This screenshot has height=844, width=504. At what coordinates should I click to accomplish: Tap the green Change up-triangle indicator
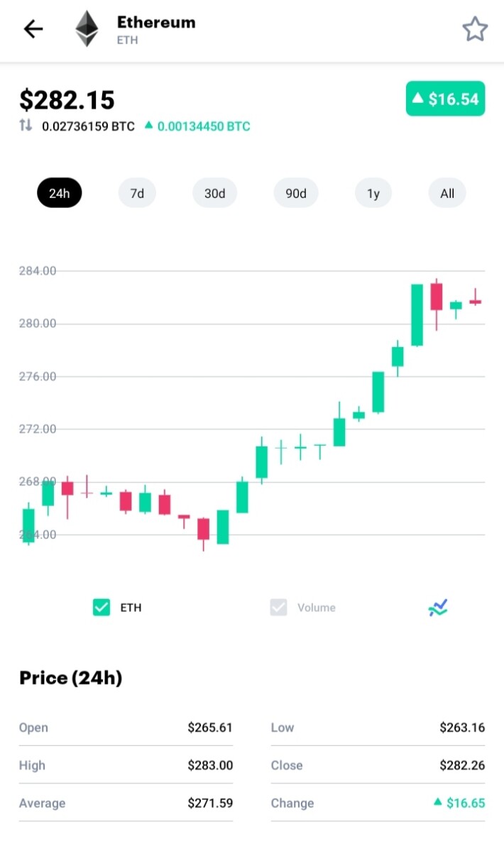point(438,802)
